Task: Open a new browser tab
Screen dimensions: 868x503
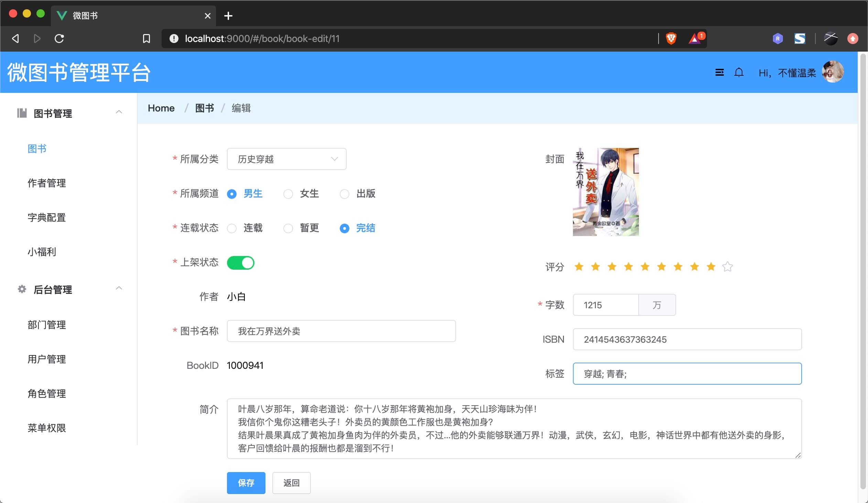Action: [x=228, y=16]
